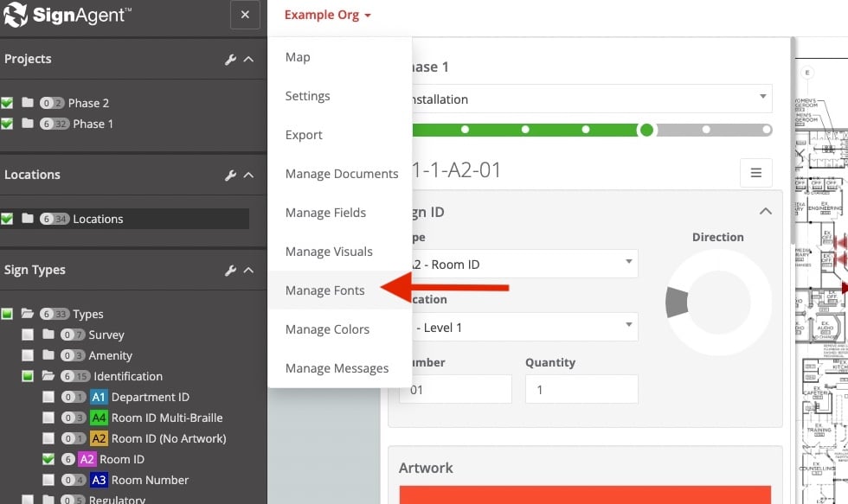Select Manage Fonts from the menu

(x=324, y=290)
